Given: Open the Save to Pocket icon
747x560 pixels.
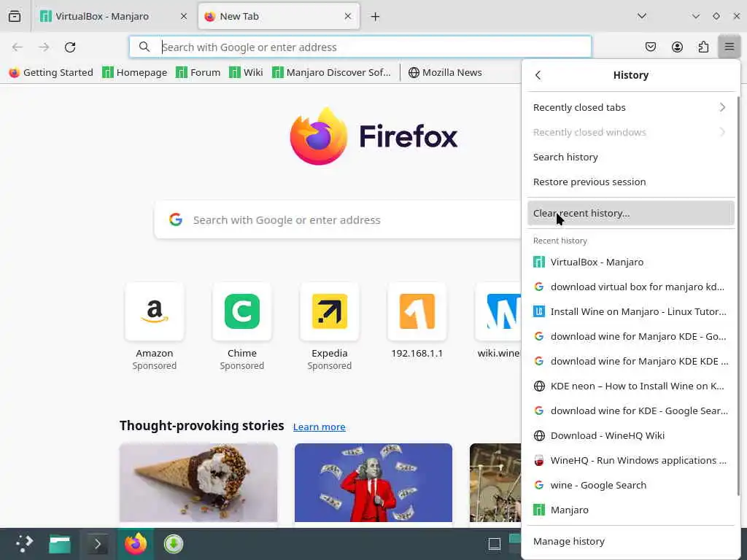Looking at the screenshot, I should click(650, 47).
